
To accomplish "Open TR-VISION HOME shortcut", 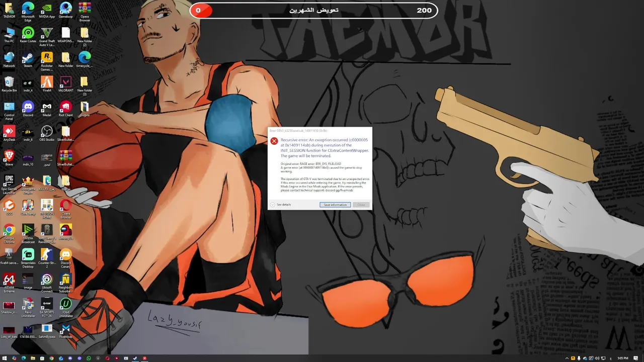I will click(x=47, y=209).
